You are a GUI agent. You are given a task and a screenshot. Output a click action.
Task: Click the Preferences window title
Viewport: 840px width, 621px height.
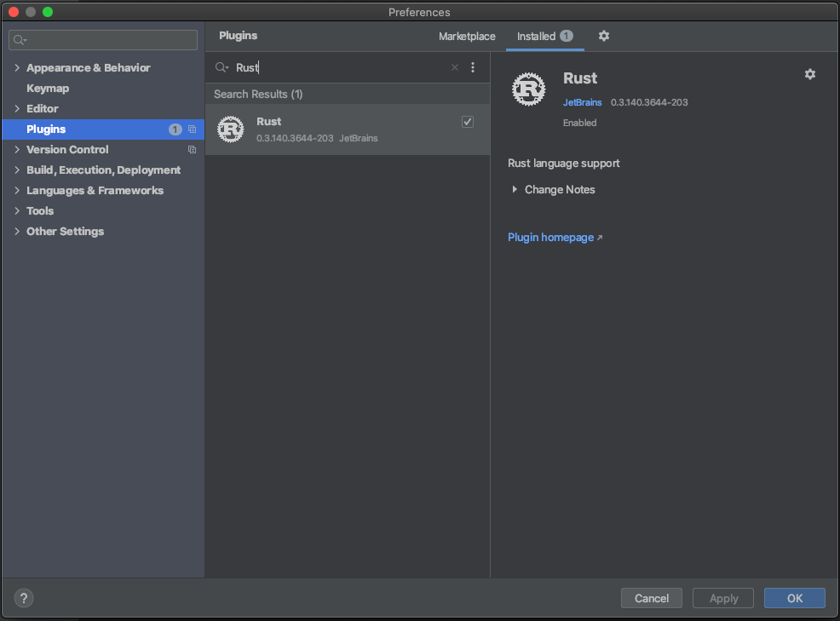point(419,12)
